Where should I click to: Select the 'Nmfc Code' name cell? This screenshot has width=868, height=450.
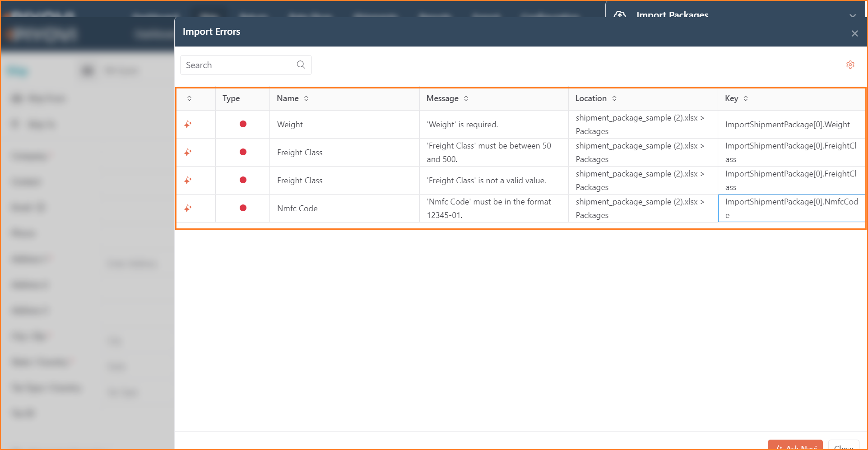pos(344,209)
